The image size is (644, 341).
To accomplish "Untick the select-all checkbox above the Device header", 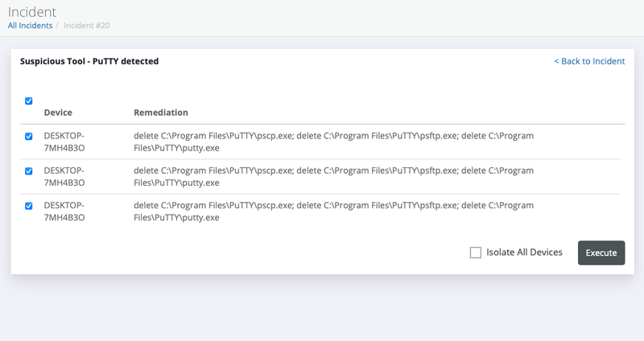I will (x=29, y=101).
